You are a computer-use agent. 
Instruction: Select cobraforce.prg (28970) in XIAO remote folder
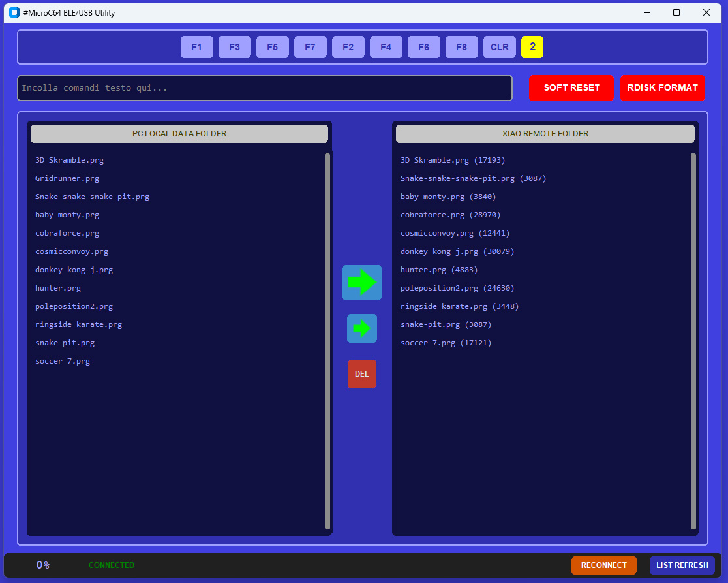450,215
